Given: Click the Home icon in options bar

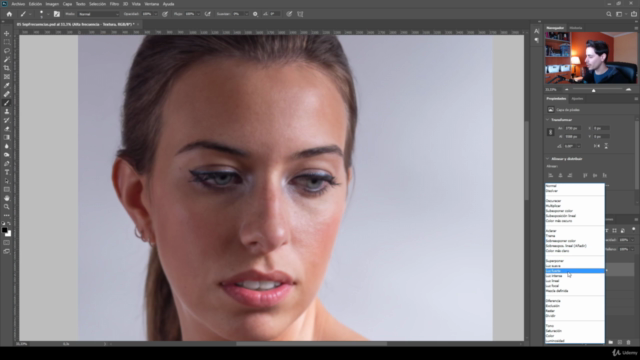Looking at the screenshot, I should tap(9, 14).
